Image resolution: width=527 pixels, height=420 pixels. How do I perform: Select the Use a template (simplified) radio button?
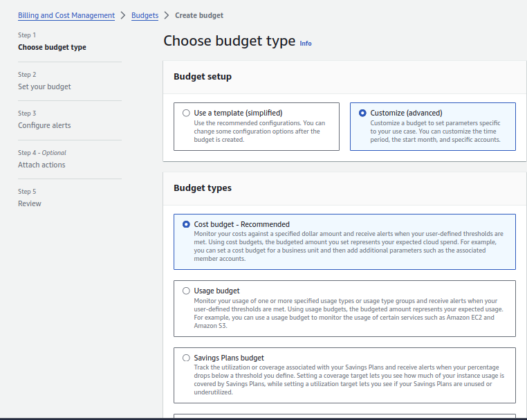tap(186, 113)
